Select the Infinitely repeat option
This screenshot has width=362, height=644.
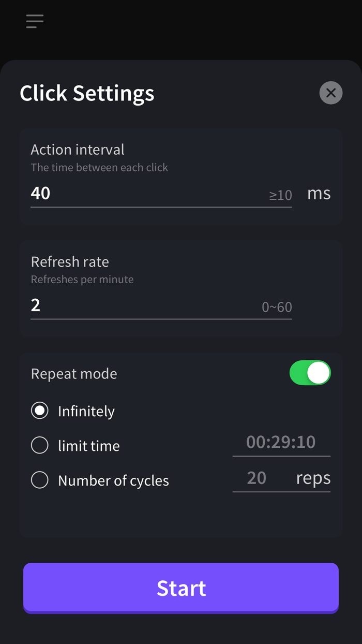pyautogui.click(x=40, y=411)
